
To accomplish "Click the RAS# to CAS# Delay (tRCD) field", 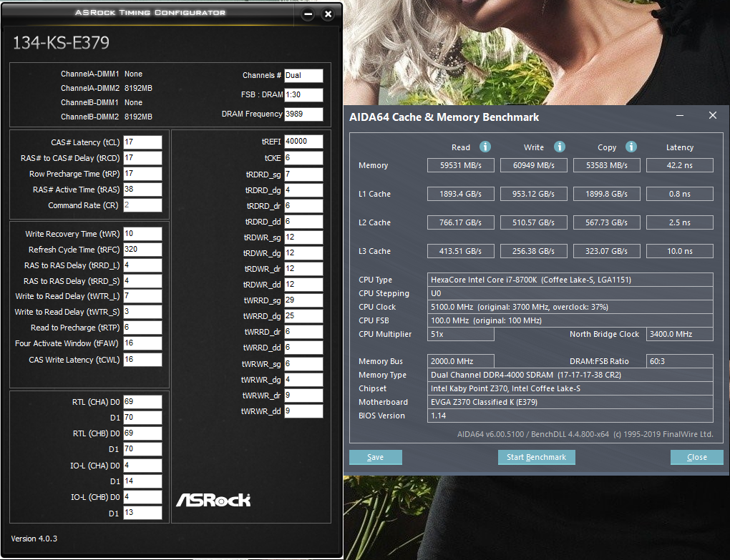I will click(142, 158).
